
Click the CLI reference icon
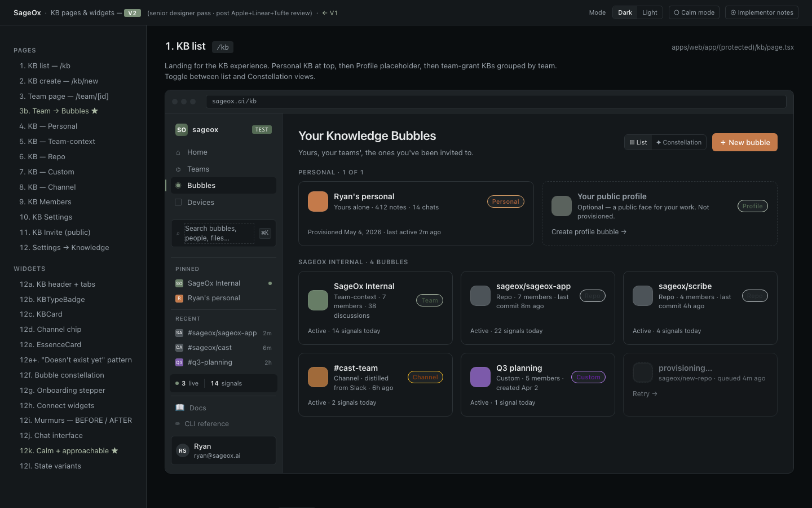coord(178,424)
